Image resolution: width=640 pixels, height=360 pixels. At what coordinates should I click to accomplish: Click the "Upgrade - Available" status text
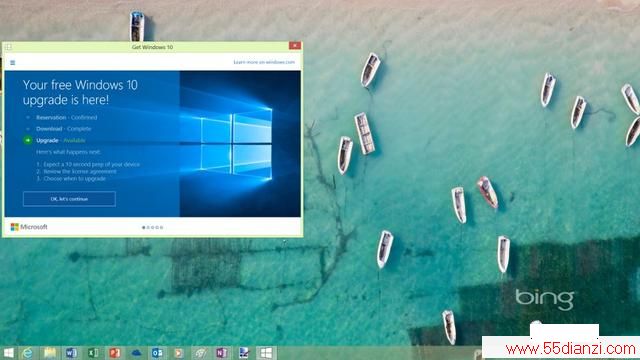click(61, 140)
